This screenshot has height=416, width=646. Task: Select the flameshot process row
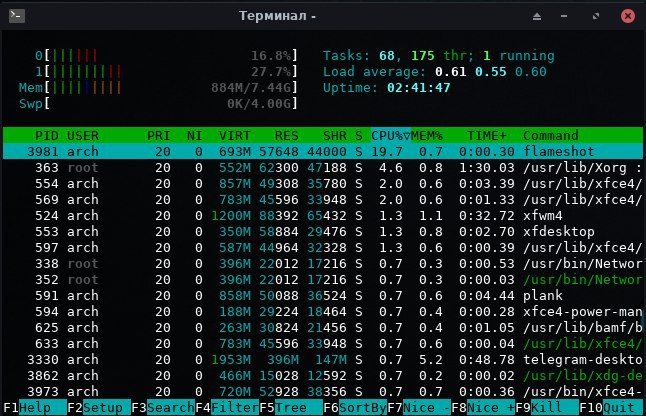pos(323,152)
